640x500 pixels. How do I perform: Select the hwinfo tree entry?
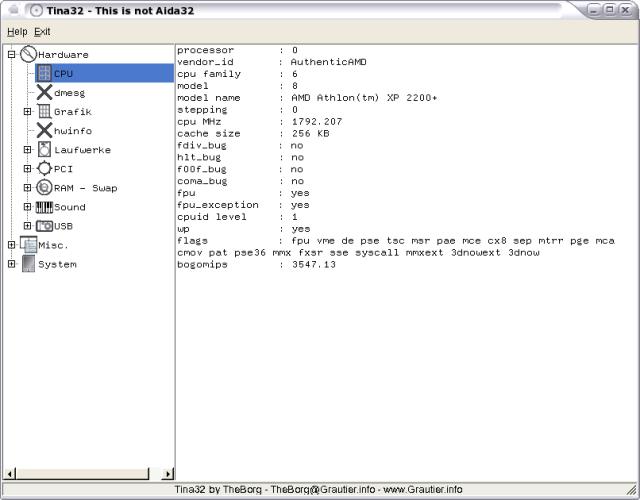coord(73,131)
